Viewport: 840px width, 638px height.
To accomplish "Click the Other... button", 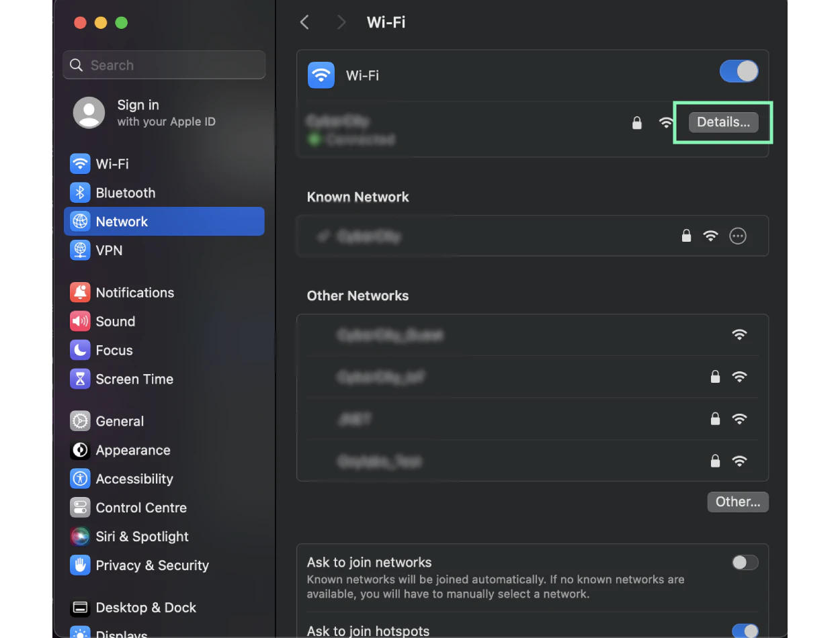I will pyautogui.click(x=738, y=502).
